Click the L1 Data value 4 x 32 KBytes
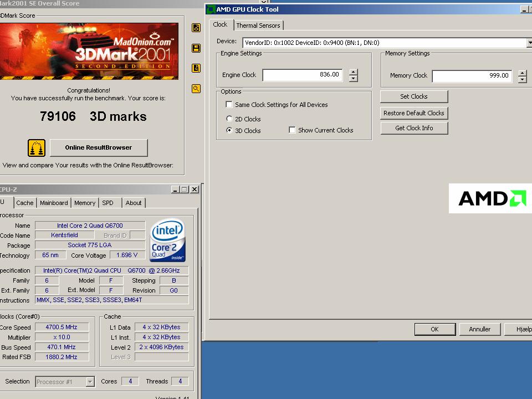Image resolution: width=532 pixels, height=399 pixels. (161, 327)
